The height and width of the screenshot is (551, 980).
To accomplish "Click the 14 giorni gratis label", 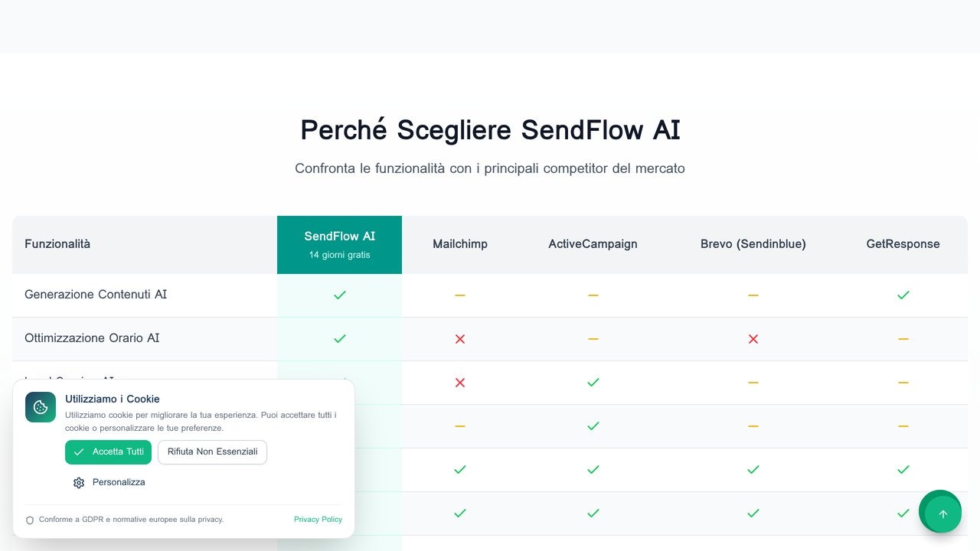I will (339, 255).
